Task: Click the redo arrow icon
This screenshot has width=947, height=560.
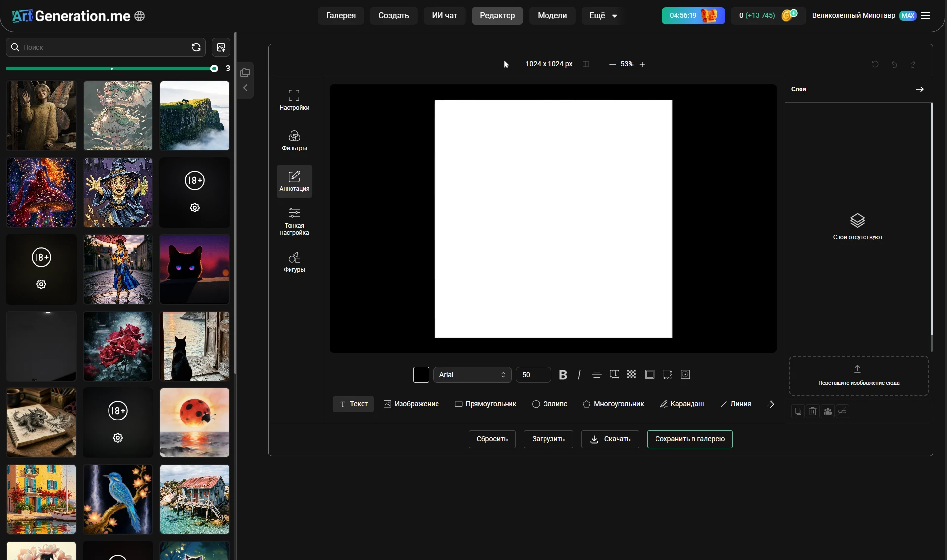Action: tap(913, 64)
